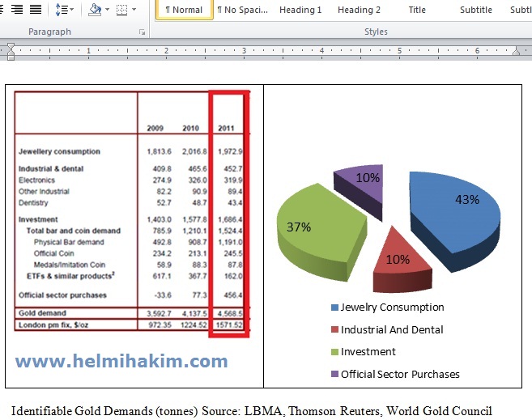Screen dimensions: 532x420
Task: Apply the Heading 1 style
Action: point(300,10)
